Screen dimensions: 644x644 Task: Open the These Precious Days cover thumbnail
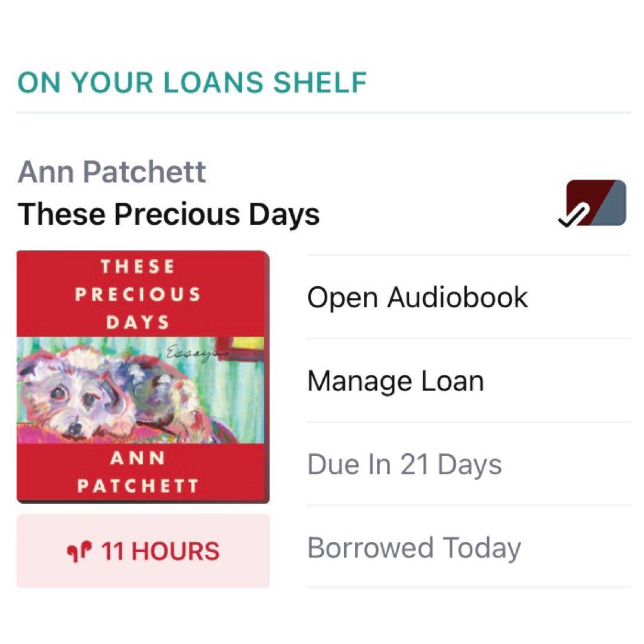(143, 377)
